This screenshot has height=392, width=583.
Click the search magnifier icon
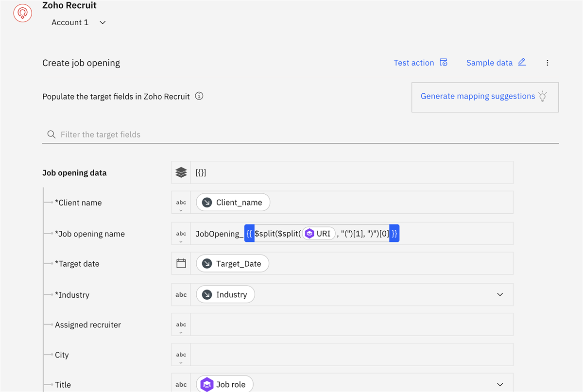[51, 135]
